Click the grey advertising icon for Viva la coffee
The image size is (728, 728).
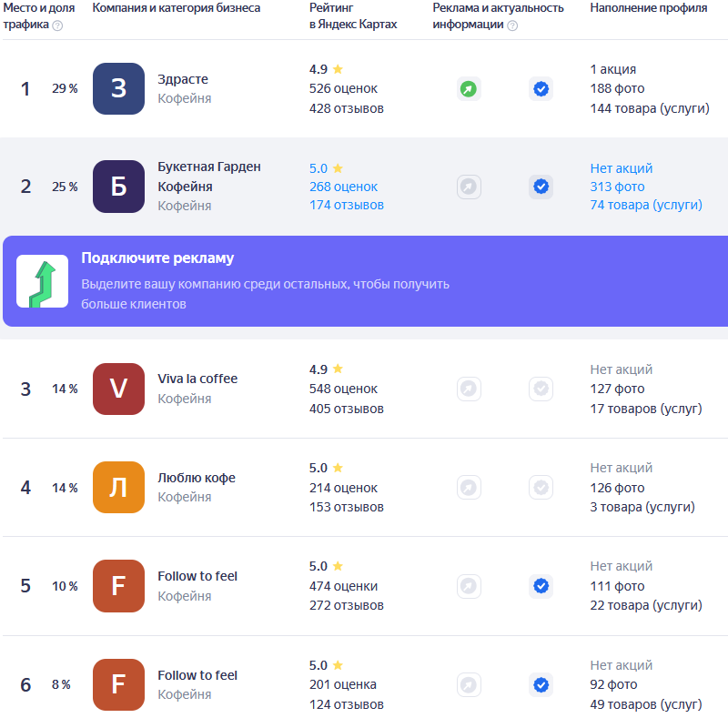coord(468,389)
